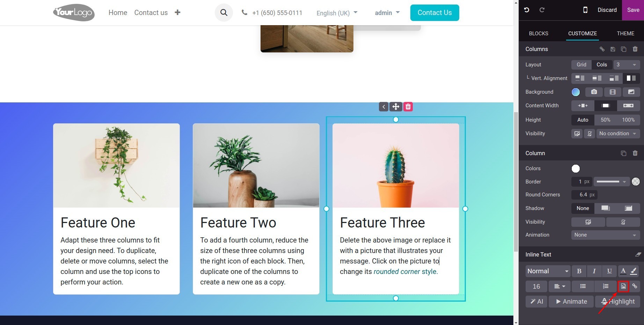This screenshot has width=644, height=325.
Task: Insert media using the image icon
Action: pos(623,286)
